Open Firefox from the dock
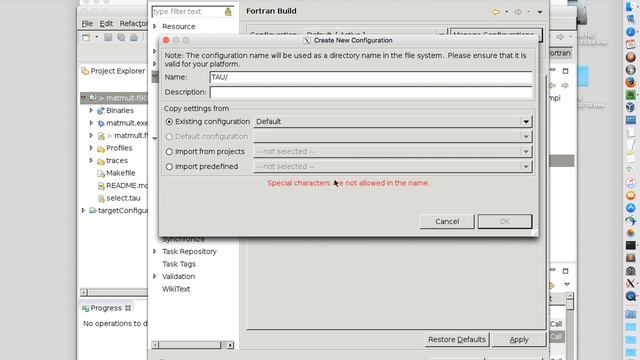Image resolution: width=640 pixels, height=360 pixels. [631, 82]
